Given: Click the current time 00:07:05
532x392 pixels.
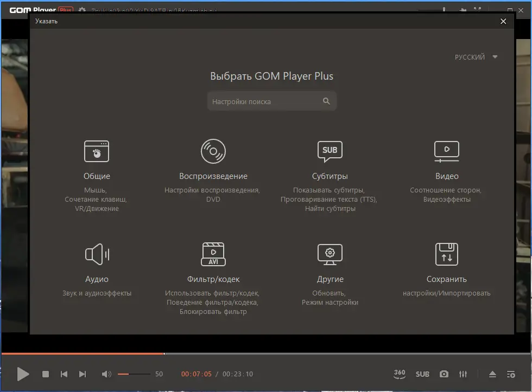Looking at the screenshot, I should (196, 374).
